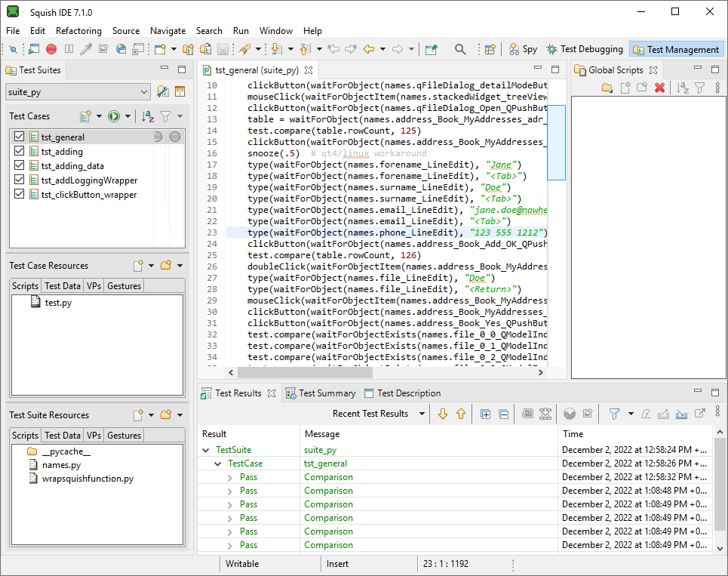Run all test cases with green play icon
This screenshot has width=728, height=576.
pos(113,116)
